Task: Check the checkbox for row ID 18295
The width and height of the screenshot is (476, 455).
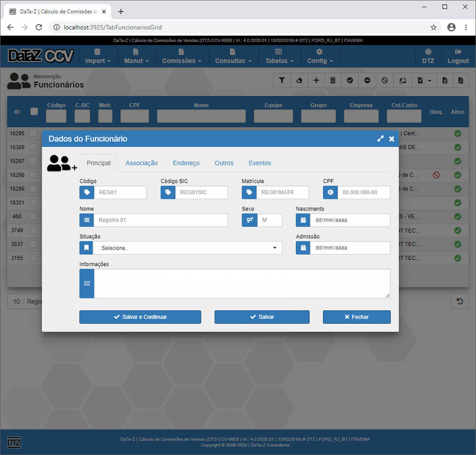Action: pos(33,133)
